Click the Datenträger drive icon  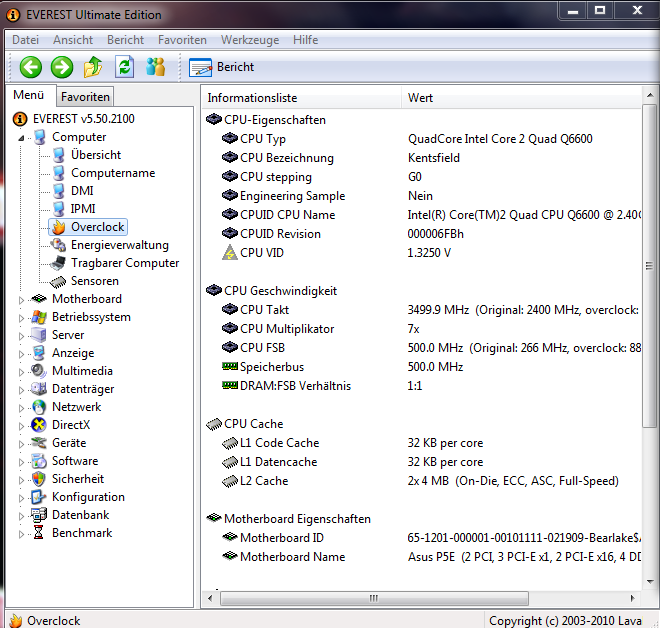pos(39,389)
